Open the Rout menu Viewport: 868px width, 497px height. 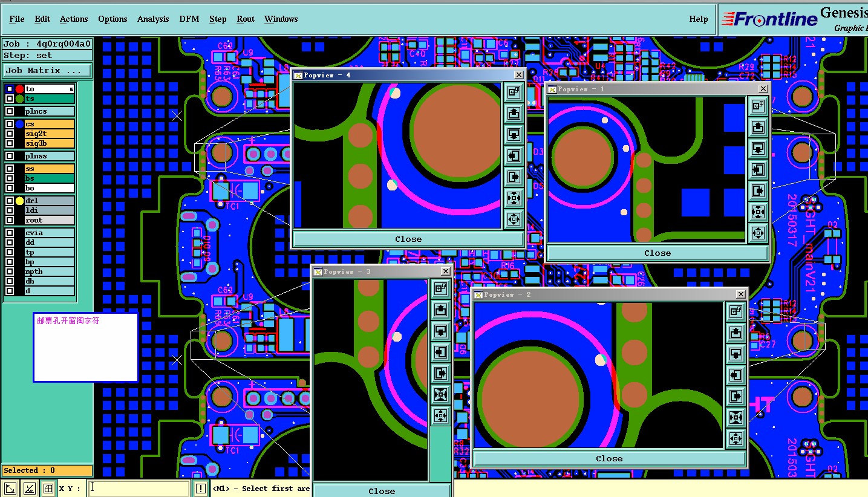click(x=246, y=19)
